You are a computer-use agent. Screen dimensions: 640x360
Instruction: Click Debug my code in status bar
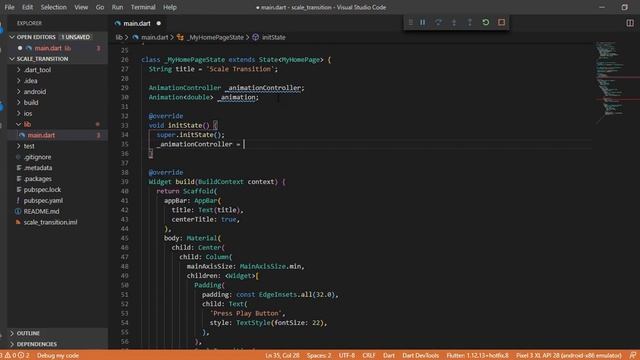click(x=58, y=356)
